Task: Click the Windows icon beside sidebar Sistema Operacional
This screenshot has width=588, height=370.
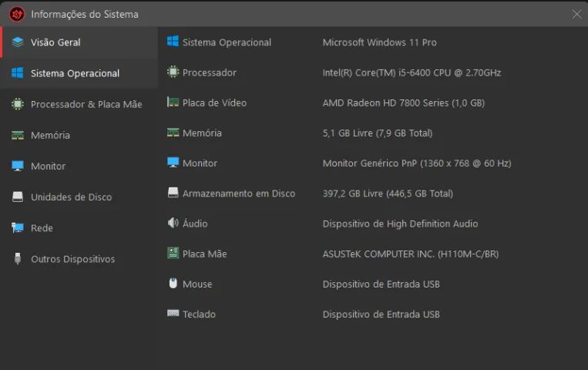Action: tap(18, 73)
